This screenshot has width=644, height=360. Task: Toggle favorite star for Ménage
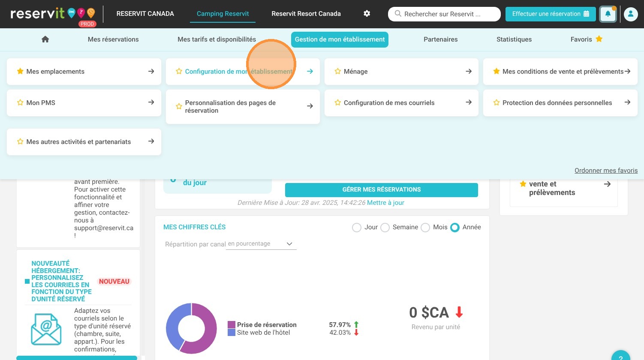pyautogui.click(x=338, y=71)
